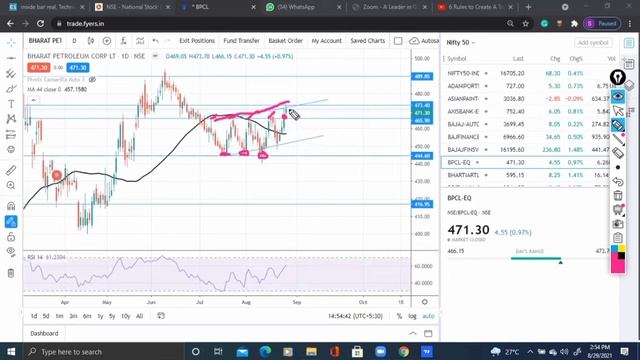Undo the last chart action
This screenshot has width=640, height=360.
tap(156, 41)
